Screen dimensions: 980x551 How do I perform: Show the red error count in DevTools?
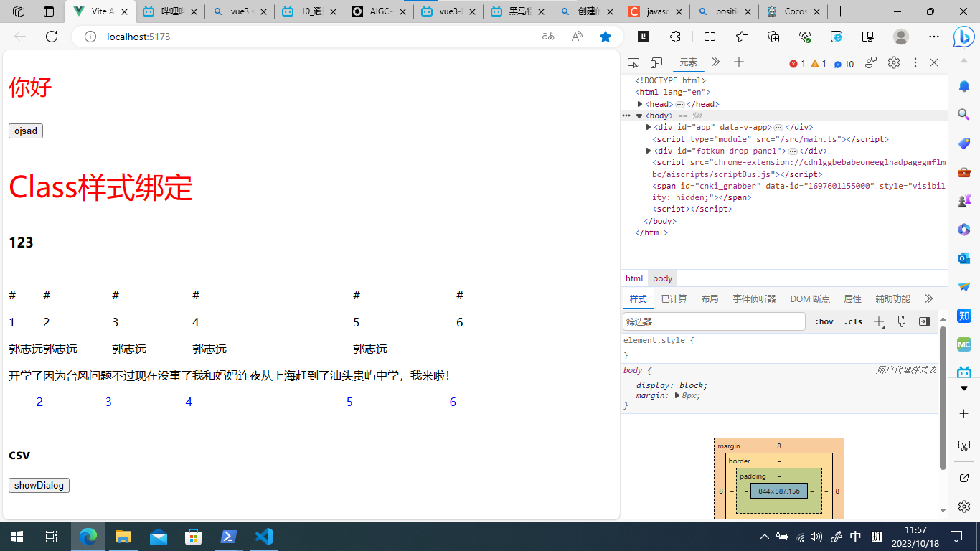797,64
